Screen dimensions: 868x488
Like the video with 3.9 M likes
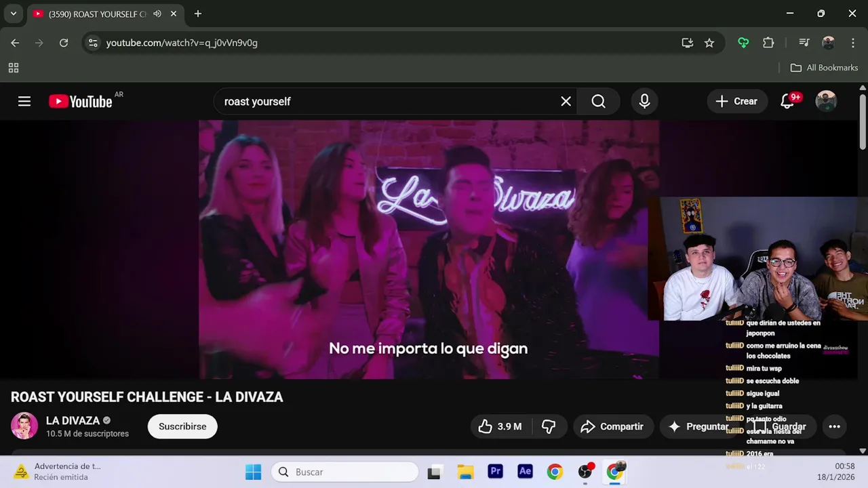tap(500, 426)
